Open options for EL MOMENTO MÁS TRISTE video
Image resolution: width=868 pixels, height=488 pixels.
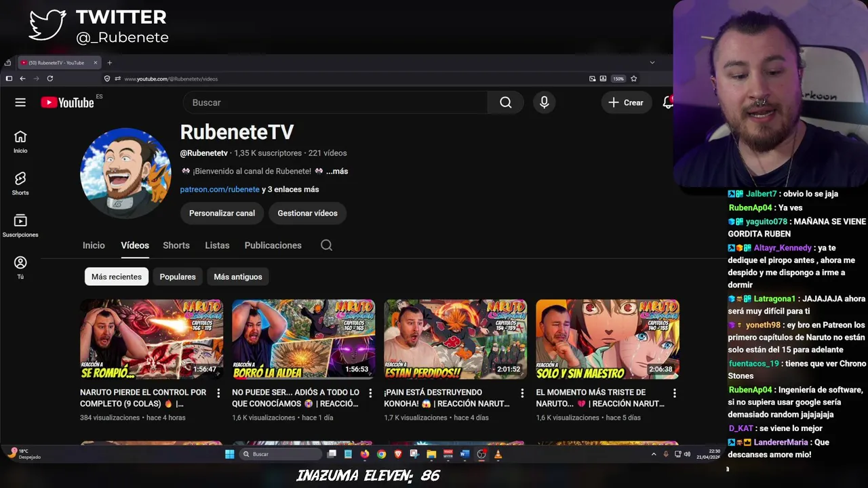(674, 393)
